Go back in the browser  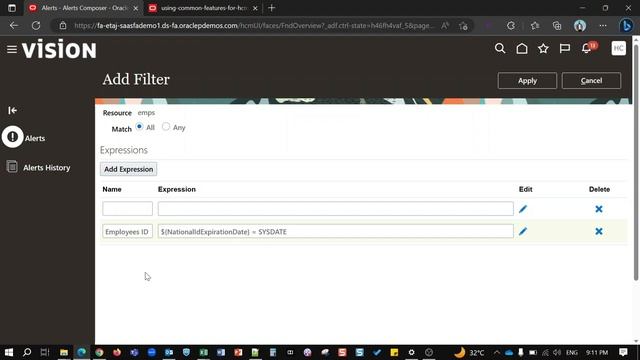coord(14,26)
